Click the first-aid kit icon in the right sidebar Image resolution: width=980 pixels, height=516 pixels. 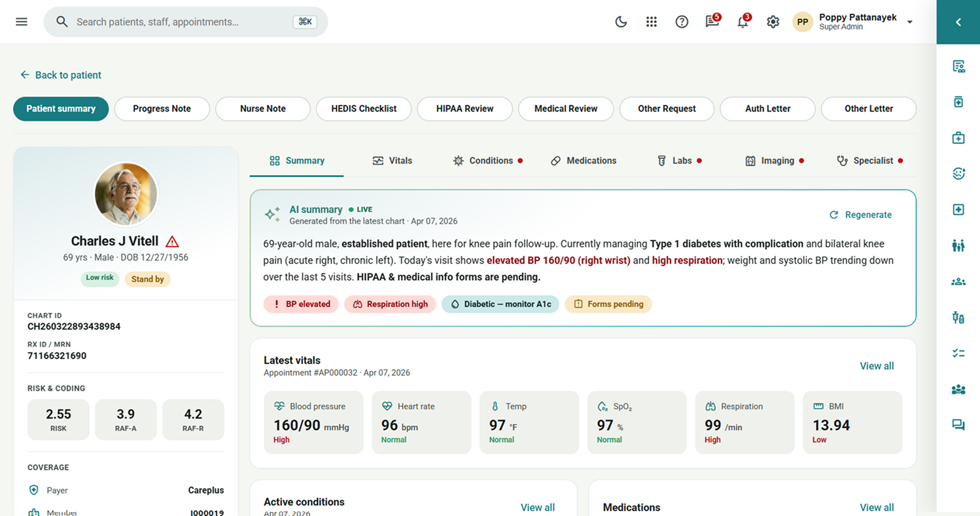click(x=959, y=138)
